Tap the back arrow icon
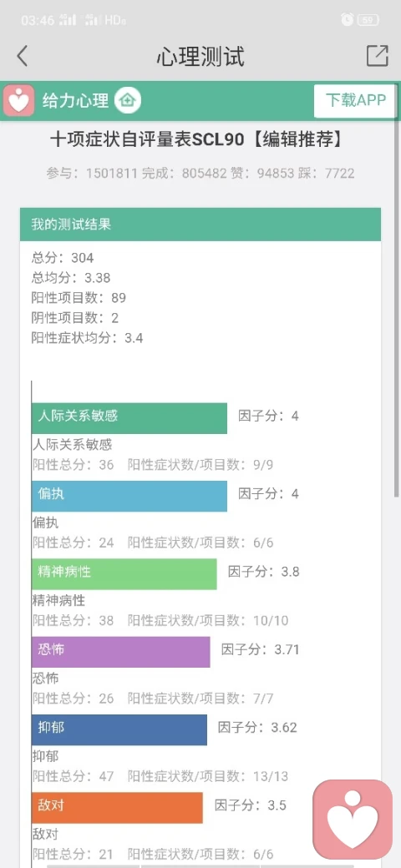The width and height of the screenshot is (401, 868). pos(22,56)
